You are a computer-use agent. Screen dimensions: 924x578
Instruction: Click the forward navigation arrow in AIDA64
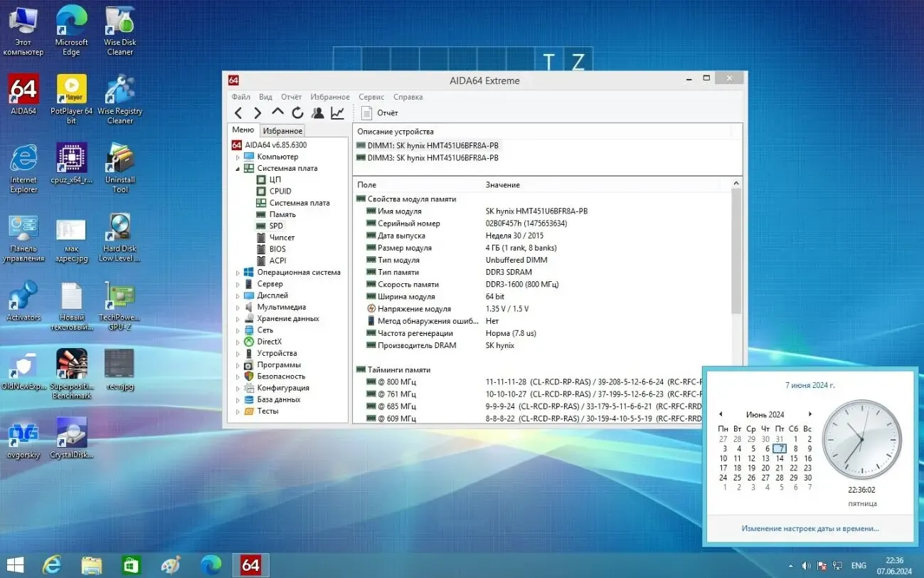(x=258, y=112)
